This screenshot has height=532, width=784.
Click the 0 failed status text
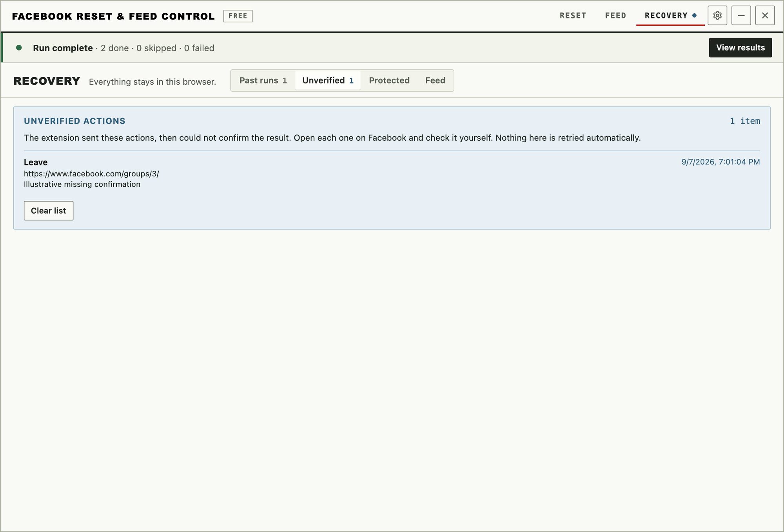(199, 48)
